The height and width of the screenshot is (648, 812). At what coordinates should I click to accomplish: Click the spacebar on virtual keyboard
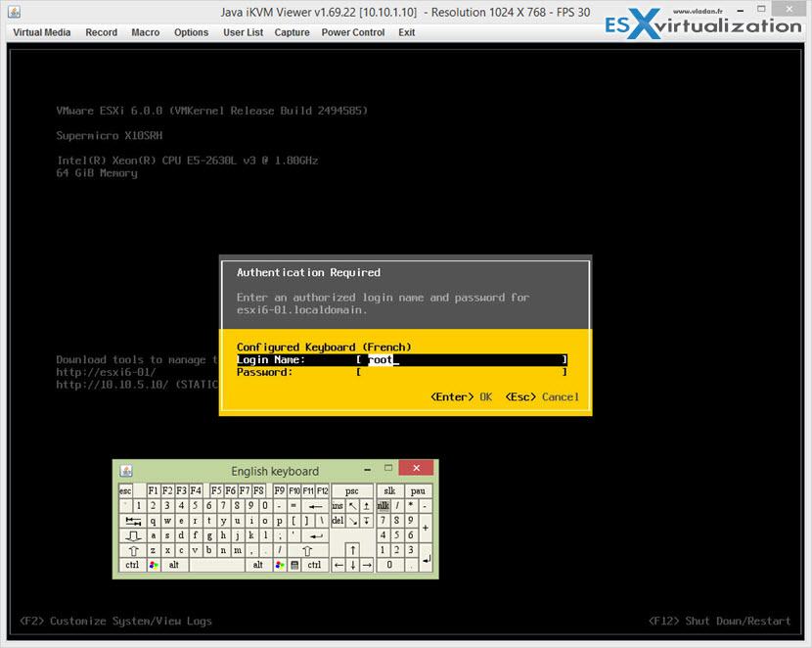(217, 565)
